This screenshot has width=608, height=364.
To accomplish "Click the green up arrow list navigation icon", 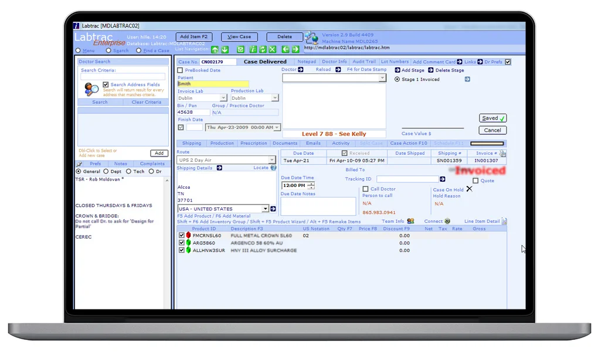I will pos(215,49).
